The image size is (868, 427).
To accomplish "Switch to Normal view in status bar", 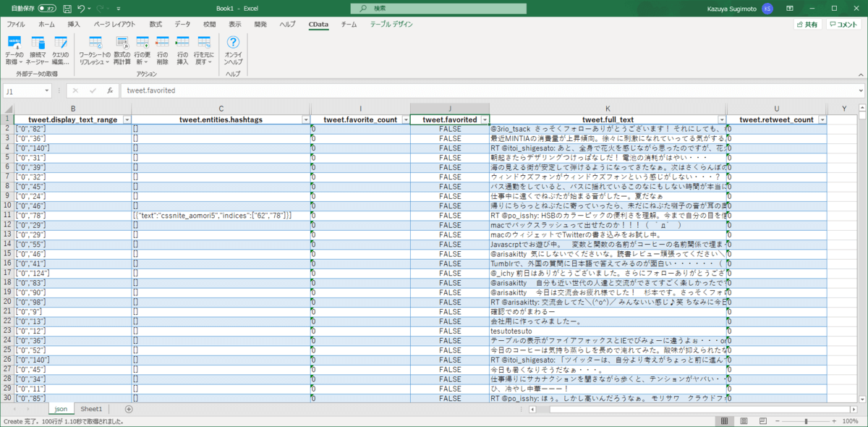I will coord(726,421).
